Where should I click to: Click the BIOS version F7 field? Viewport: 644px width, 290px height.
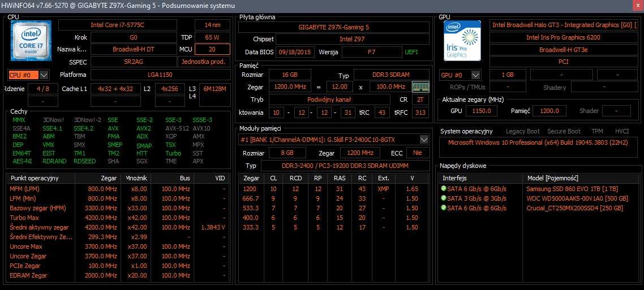372,52
